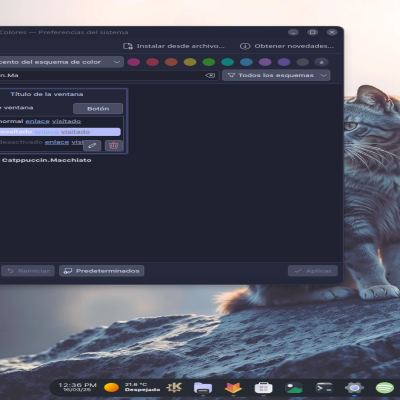This screenshot has width=400, height=400.
Task: Launch the terminal from dock
Action: coord(324,388)
